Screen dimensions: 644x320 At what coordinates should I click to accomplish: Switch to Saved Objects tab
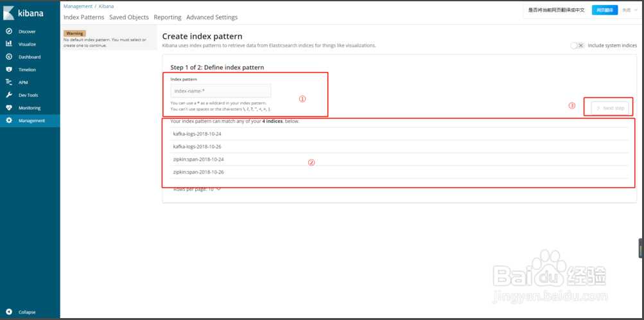point(129,17)
